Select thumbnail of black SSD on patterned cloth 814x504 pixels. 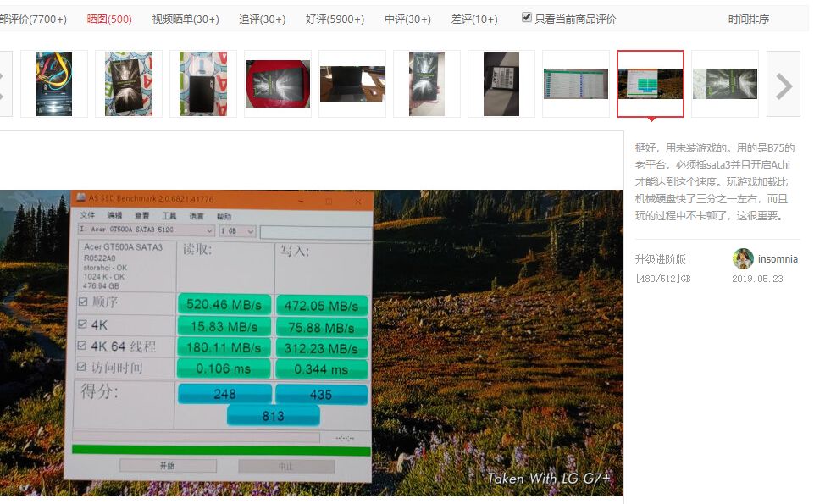(x=203, y=84)
